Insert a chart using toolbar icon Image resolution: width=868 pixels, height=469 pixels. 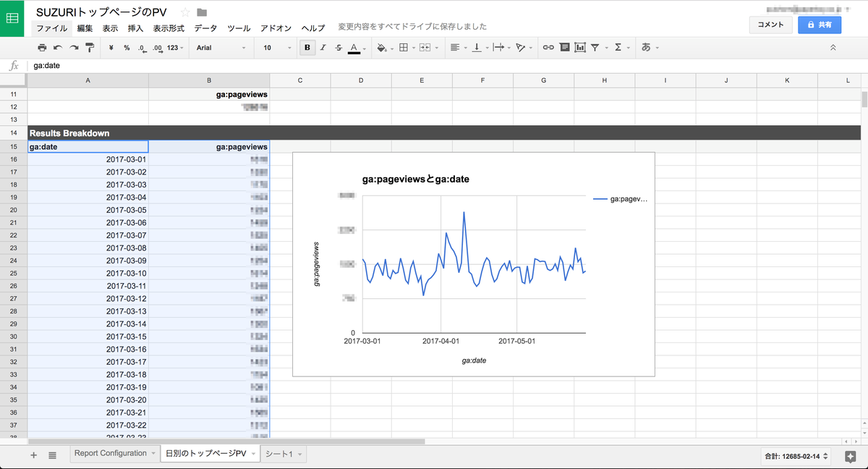(580, 48)
